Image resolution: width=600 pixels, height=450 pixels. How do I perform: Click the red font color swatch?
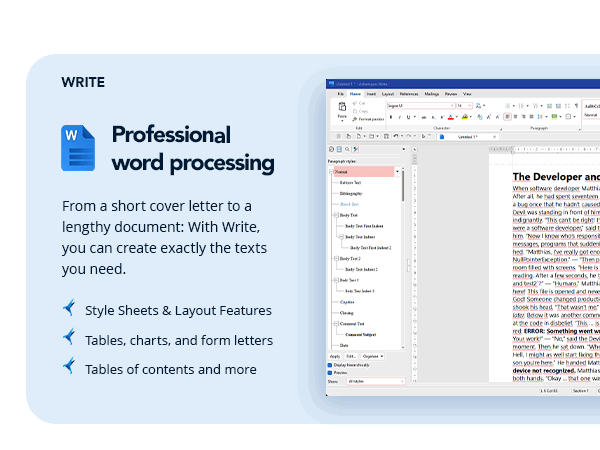[x=451, y=117]
